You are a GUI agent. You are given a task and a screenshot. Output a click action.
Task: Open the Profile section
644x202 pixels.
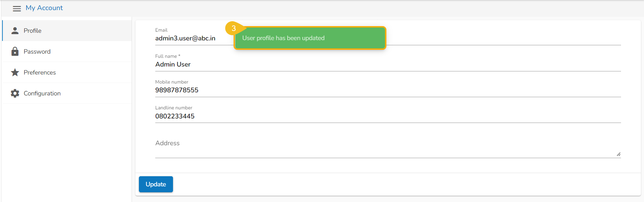pos(33,31)
